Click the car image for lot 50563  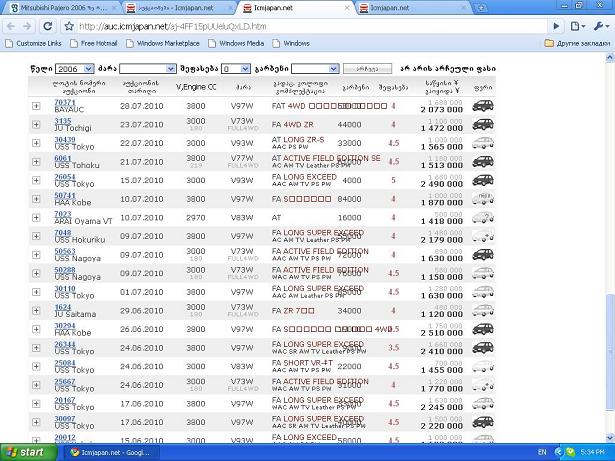(483, 255)
